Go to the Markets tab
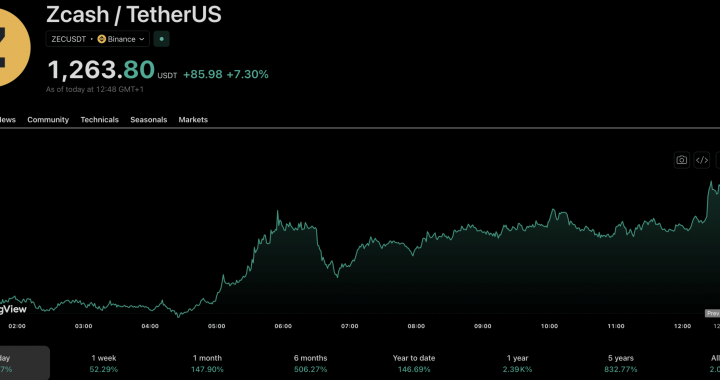 click(193, 120)
